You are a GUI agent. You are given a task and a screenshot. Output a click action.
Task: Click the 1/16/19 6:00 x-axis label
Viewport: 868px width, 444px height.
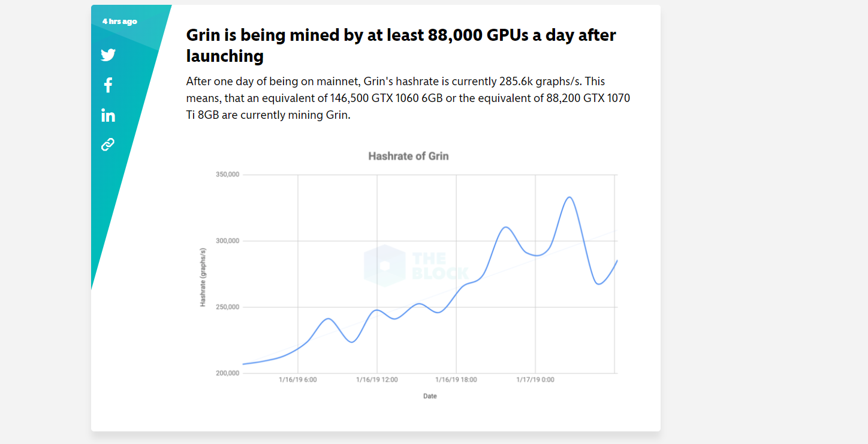click(x=298, y=380)
